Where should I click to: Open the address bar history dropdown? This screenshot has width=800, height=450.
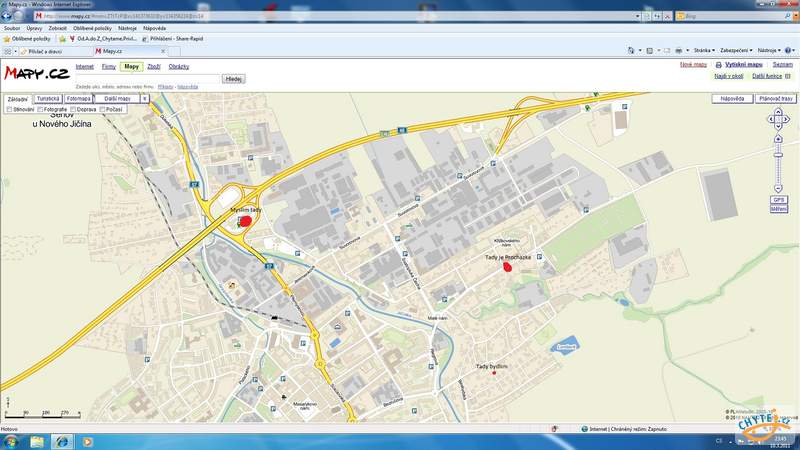(x=638, y=16)
